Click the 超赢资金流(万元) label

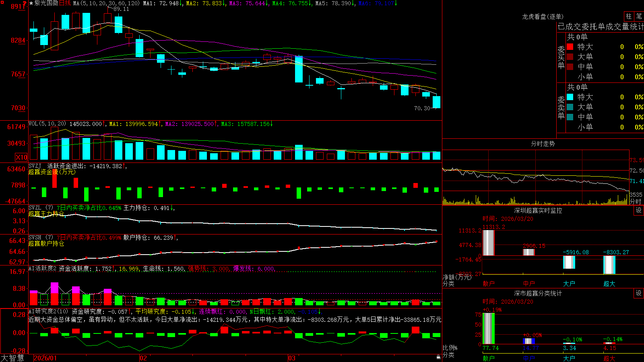point(52,172)
